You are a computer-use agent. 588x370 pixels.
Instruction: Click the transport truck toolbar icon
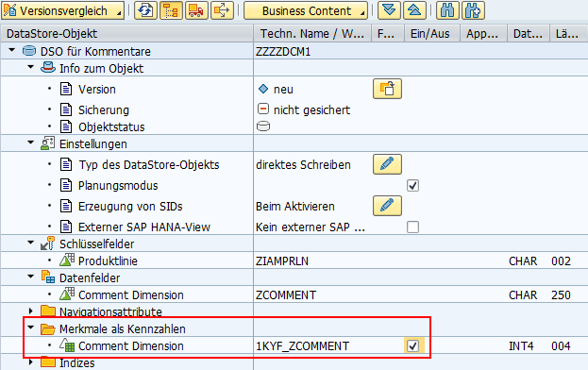click(x=196, y=10)
